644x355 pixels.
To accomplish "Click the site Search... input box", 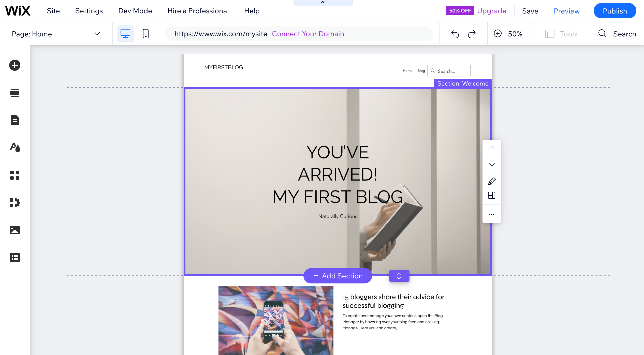I will tap(449, 71).
